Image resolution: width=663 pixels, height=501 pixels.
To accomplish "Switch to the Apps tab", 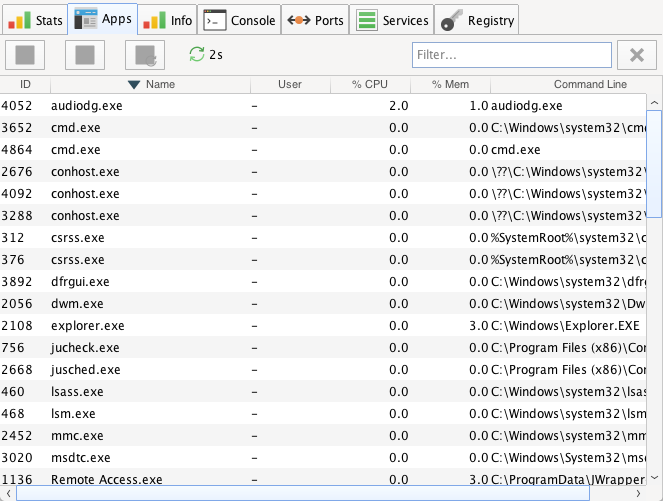I will 103,19.
